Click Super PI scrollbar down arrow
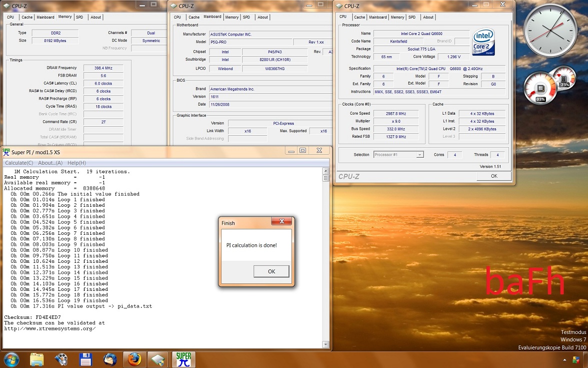 pyautogui.click(x=325, y=344)
